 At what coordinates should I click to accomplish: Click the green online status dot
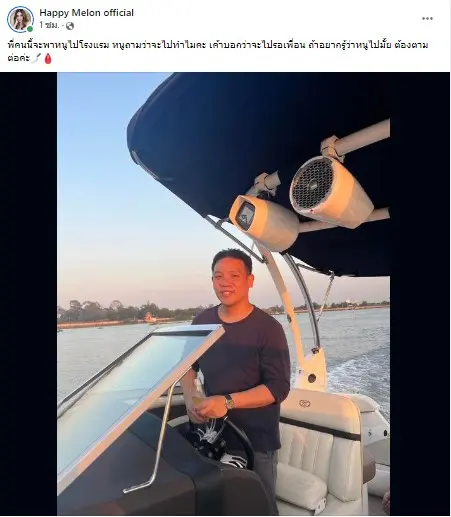30,29
